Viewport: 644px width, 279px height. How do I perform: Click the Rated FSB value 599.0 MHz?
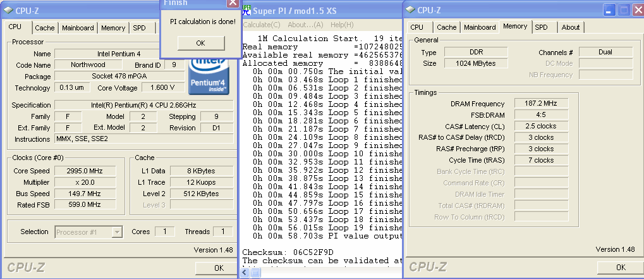pyautogui.click(x=85, y=204)
